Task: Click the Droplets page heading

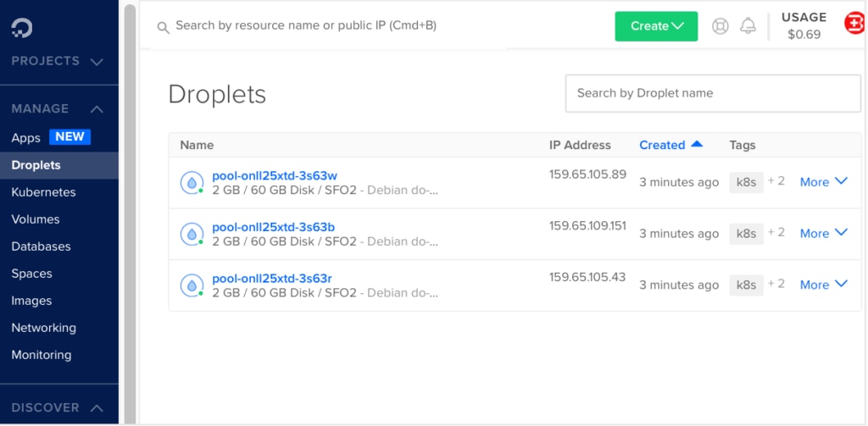Action: click(217, 94)
